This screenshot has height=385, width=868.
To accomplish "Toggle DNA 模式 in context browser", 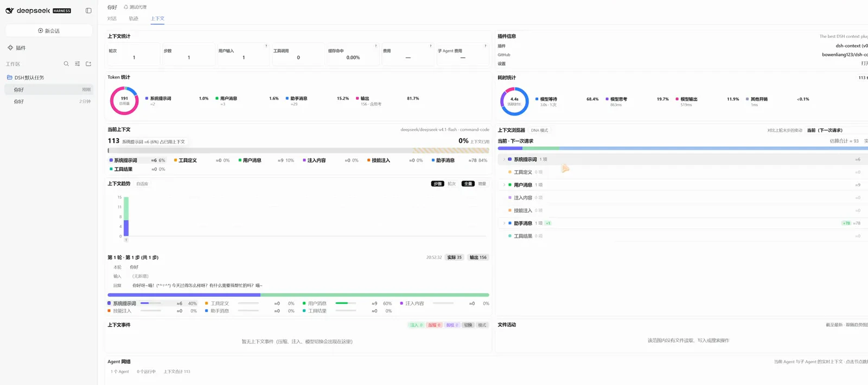I will pos(539,130).
